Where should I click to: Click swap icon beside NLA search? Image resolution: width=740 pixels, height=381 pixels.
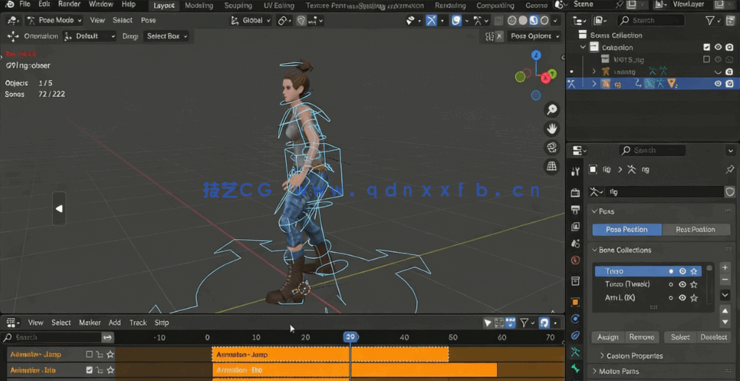point(108,337)
